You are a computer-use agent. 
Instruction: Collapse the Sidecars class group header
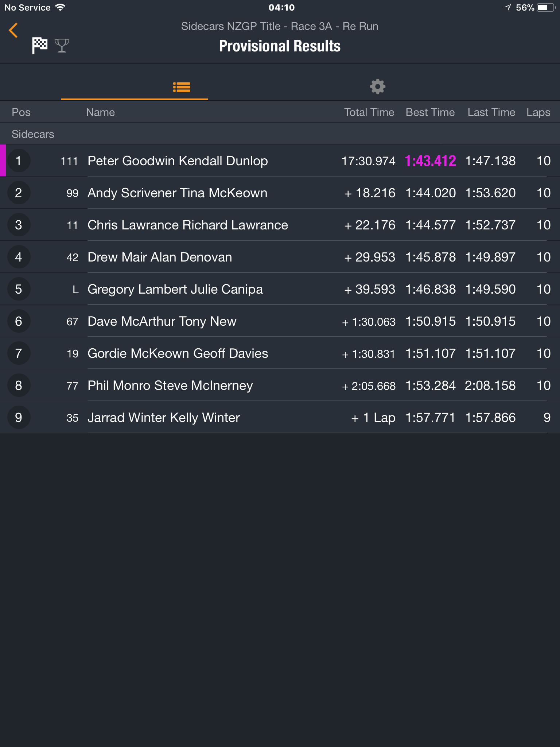(x=280, y=134)
